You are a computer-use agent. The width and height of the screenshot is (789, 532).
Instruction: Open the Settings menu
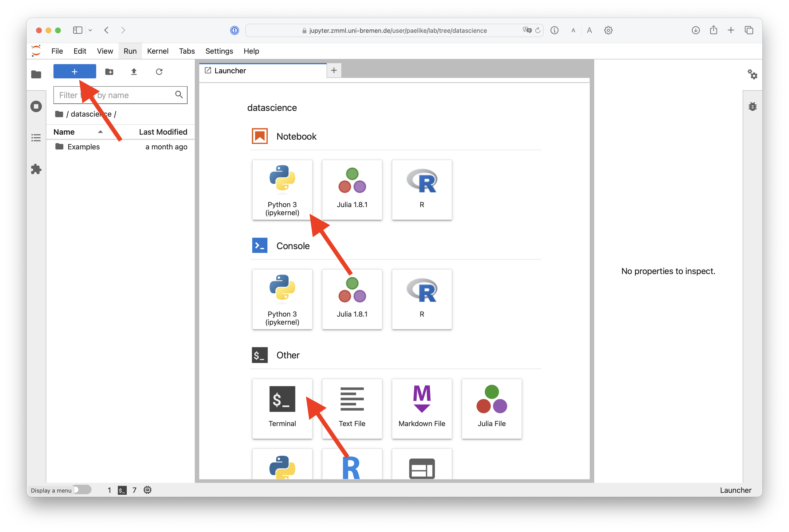(219, 51)
